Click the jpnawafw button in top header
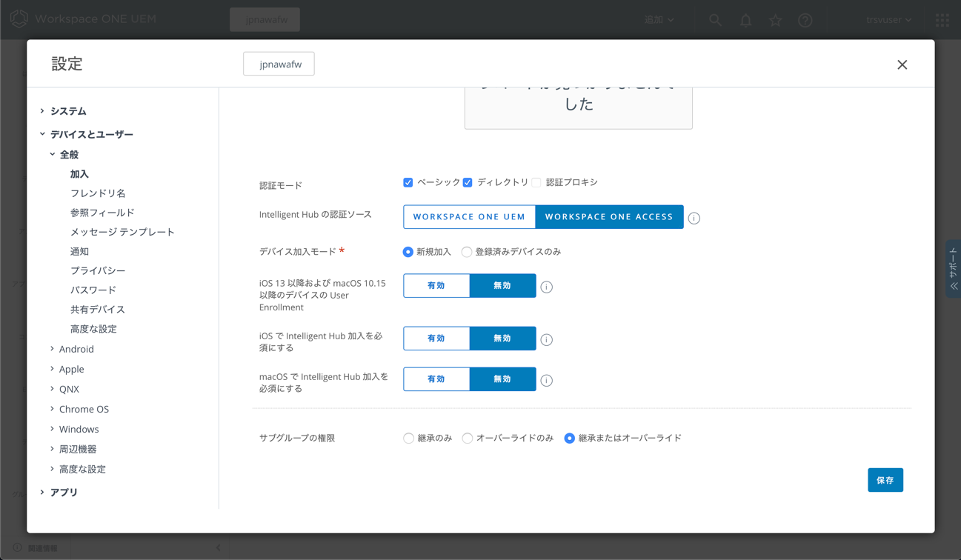Image resolution: width=961 pixels, height=560 pixels. tap(265, 19)
